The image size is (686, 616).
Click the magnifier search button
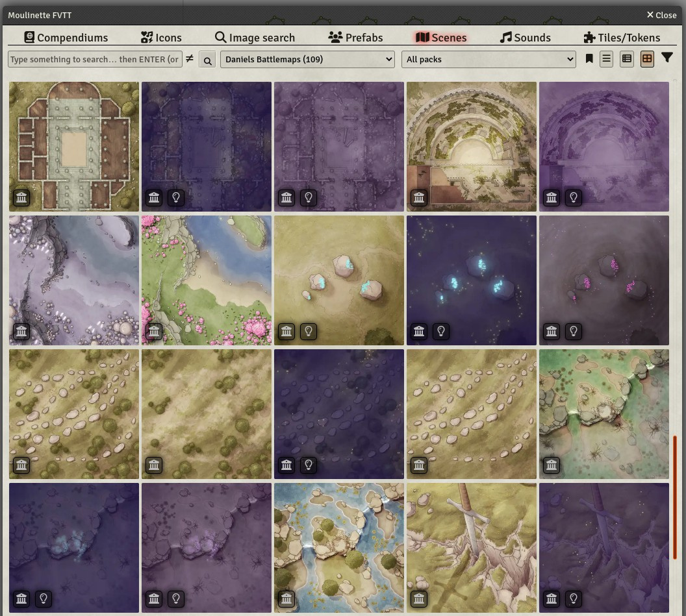[207, 60]
